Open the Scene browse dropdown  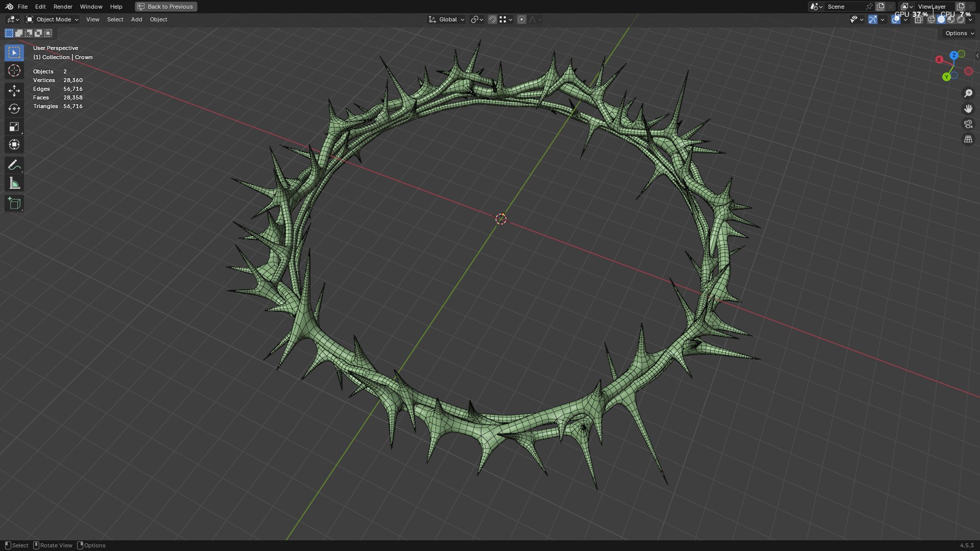pos(816,7)
